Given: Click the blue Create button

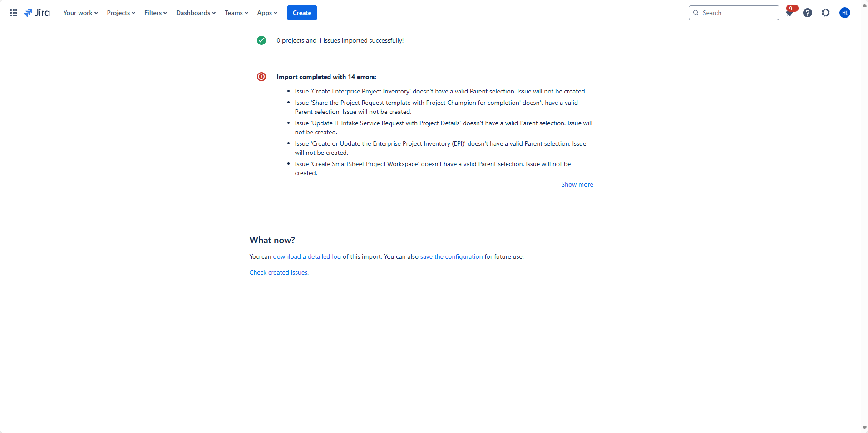Looking at the screenshot, I should (302, 13).
